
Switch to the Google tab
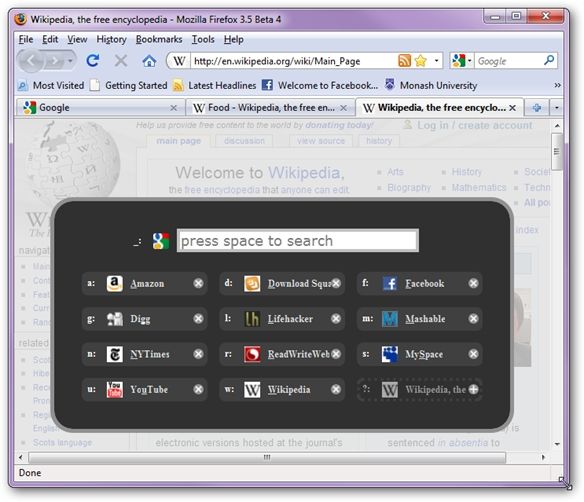(x=100, y=108)
